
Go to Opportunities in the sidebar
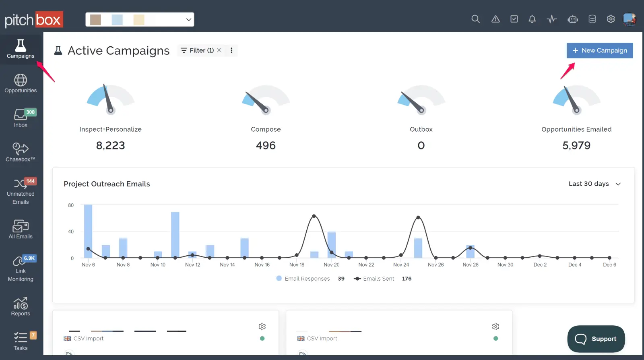(21, 84)
